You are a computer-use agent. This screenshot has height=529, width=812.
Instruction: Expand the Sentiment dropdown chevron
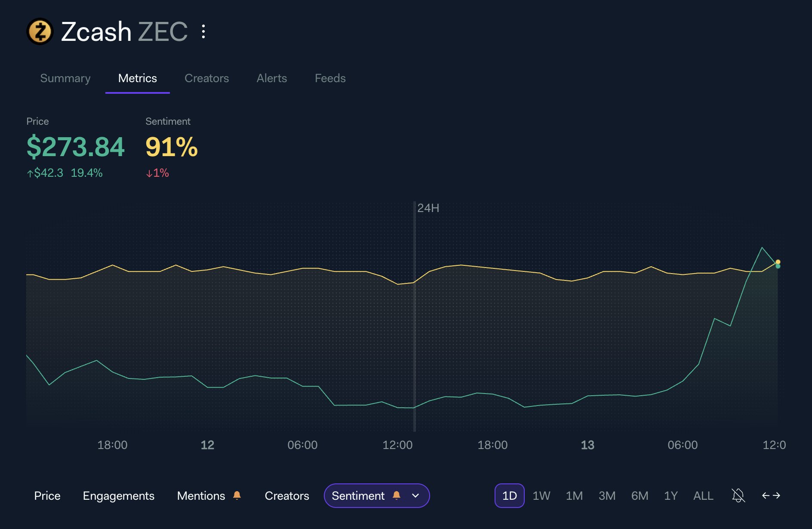pos(415,495)
